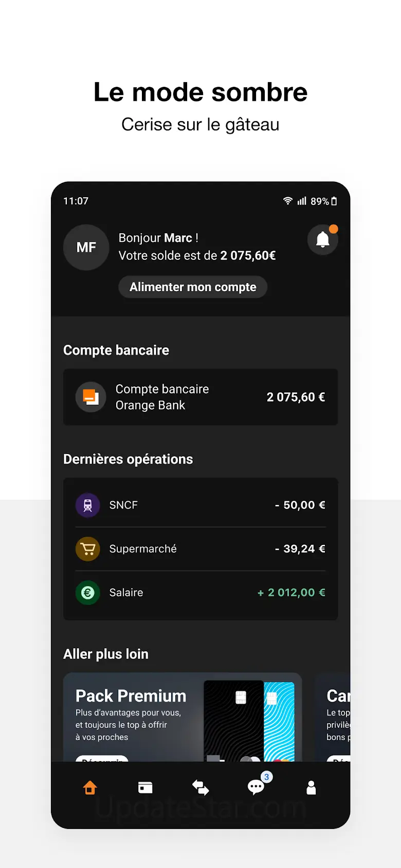
Task: Tap the Salaire euro icon
Action: [x=88, y=593]
